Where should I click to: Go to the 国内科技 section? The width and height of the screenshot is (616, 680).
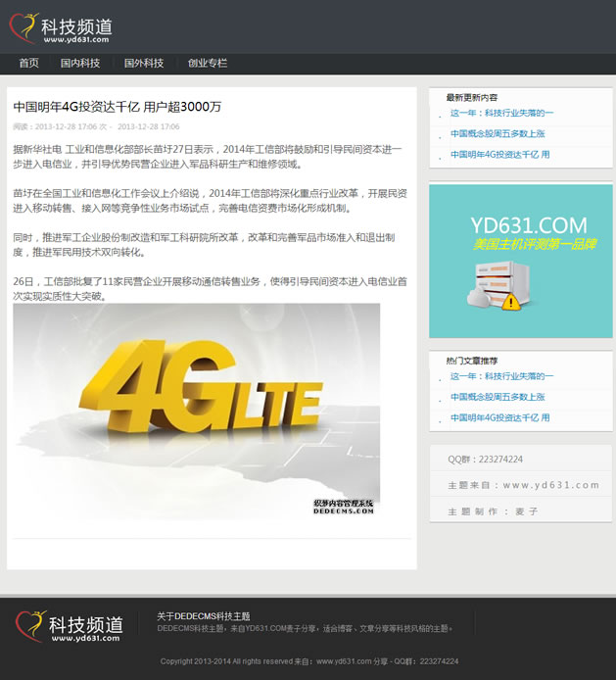click(x=80, y=64)
